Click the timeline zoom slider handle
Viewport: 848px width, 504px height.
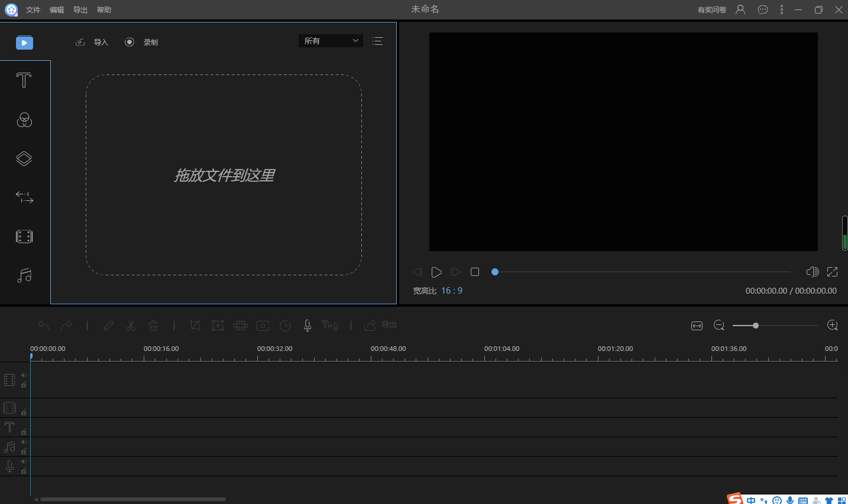pos(756,326)
